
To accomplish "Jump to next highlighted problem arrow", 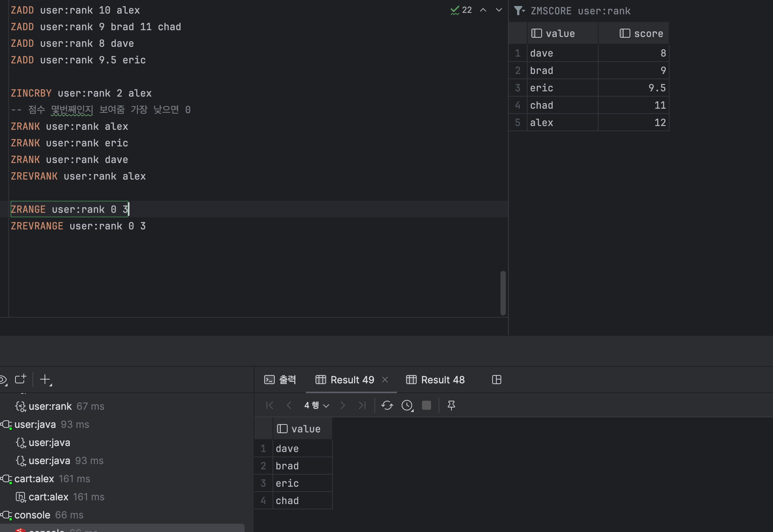I will (x=499, y=10).
